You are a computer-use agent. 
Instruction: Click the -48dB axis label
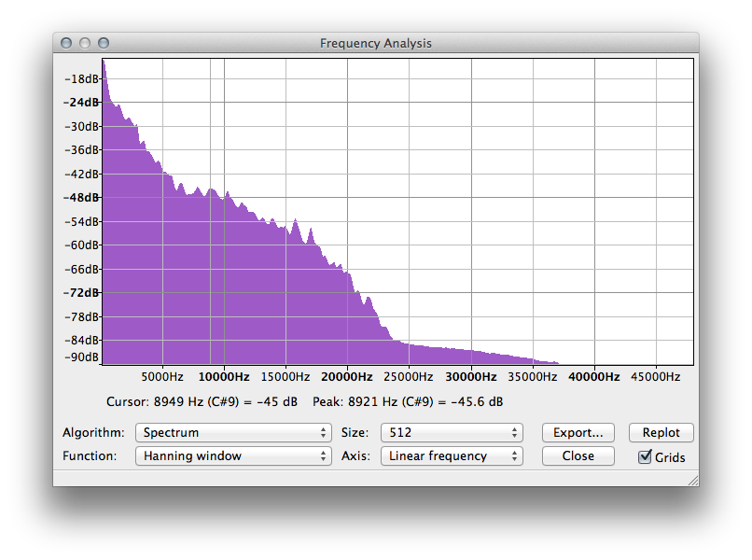[x=81, y=197]
